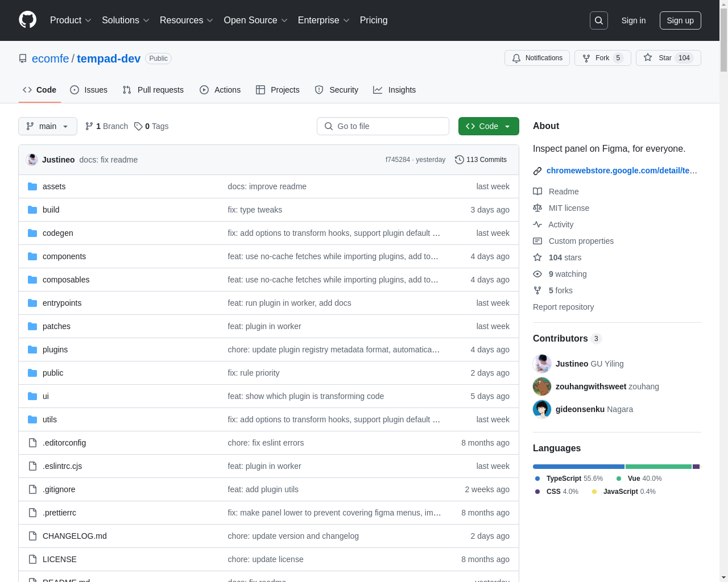Click the Readme book icon

537,192
